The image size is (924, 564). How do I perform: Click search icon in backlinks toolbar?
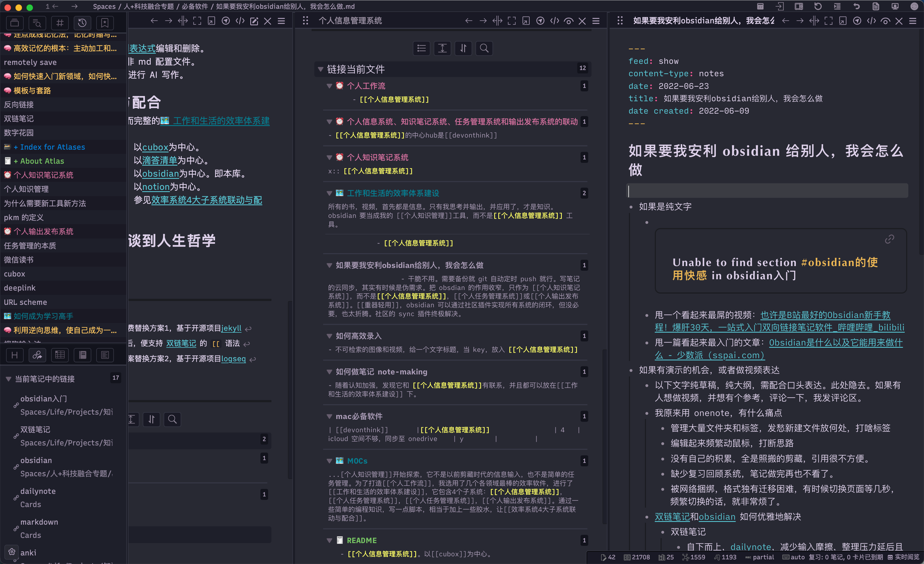click(484, 48)
